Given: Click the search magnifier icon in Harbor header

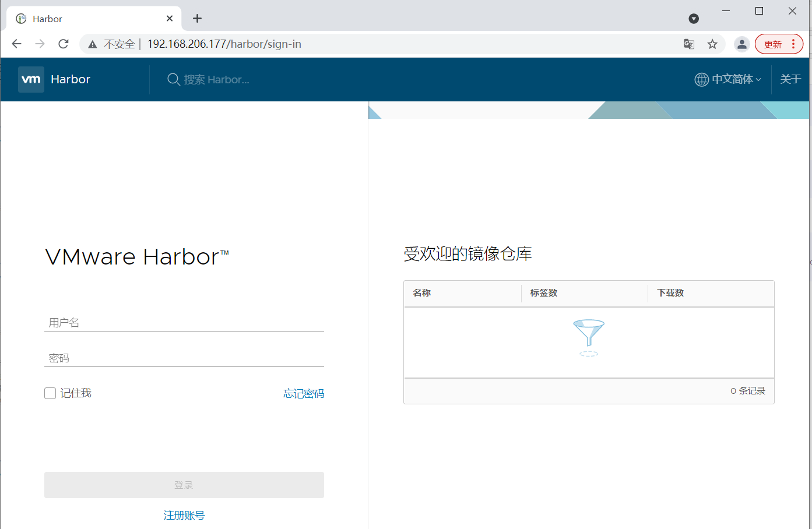Looking at the screenshot, I should click(x=173, y=79).
